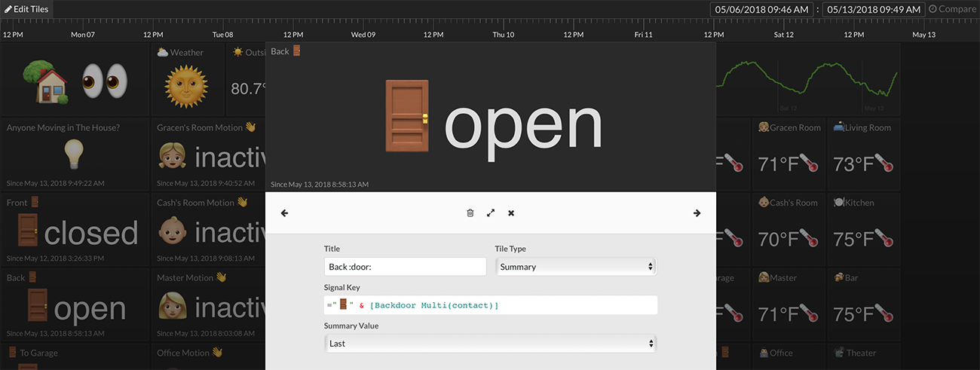Go to next tile with right arrow
980x370 pixels.
click(697, 213)
